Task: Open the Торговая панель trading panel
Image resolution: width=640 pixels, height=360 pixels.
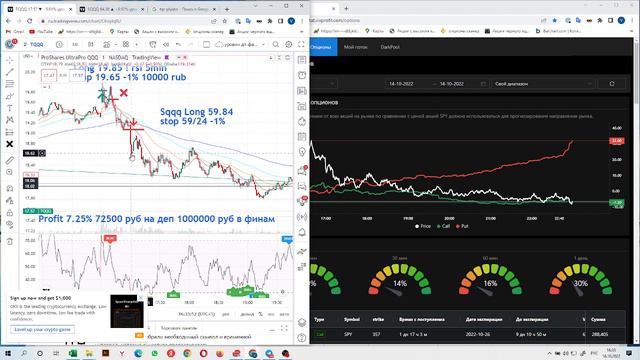Action: coord(179,328)
